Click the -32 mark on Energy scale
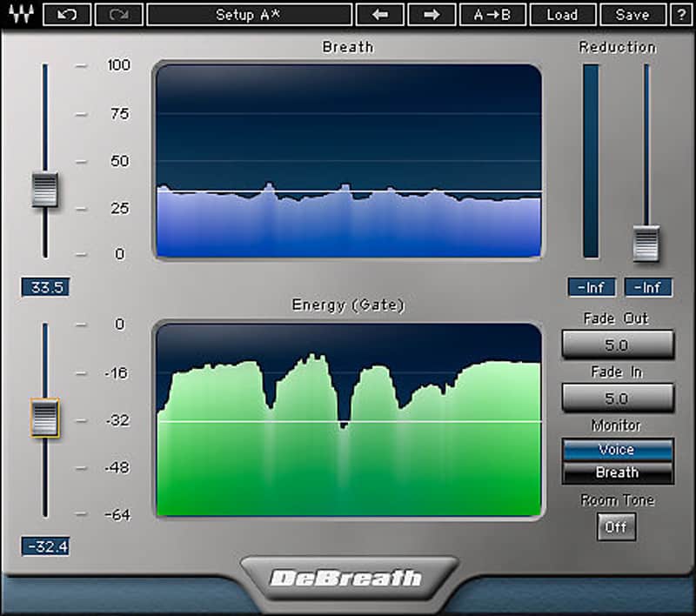The height and width of the screenshot is (616, 696). [117, 420]
